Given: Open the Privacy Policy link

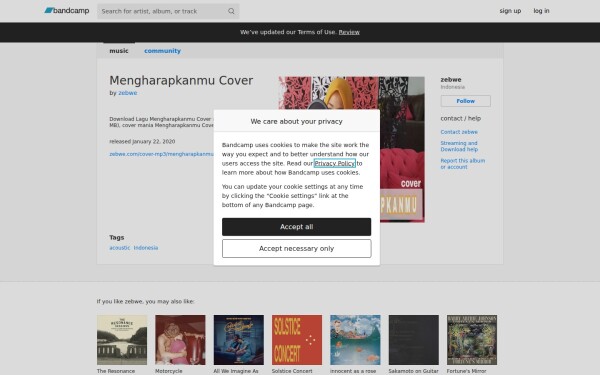Looking at the screenshot, I should (334, 163).
